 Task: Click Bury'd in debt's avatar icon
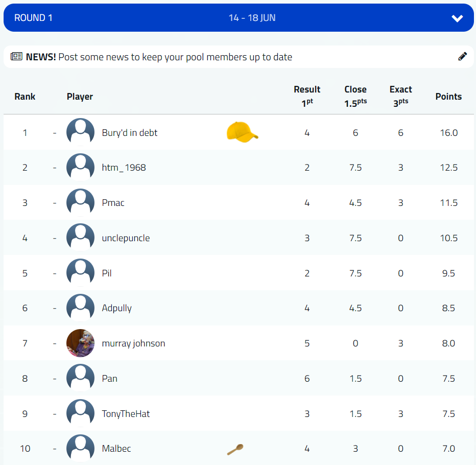[x=80, y=132]
